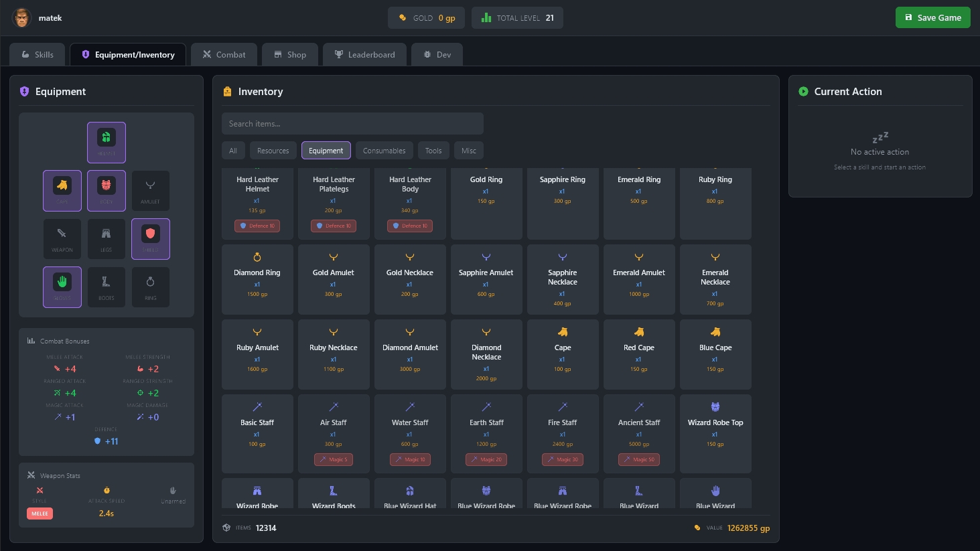Click the equipped Body armor slot
Image resolution: width=980 pixels, height=551 pixels.
[x=106, y=190]
